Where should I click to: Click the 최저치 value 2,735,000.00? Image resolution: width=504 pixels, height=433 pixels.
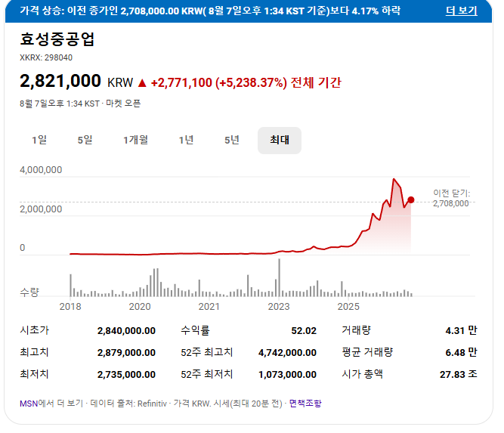[126, 375]
